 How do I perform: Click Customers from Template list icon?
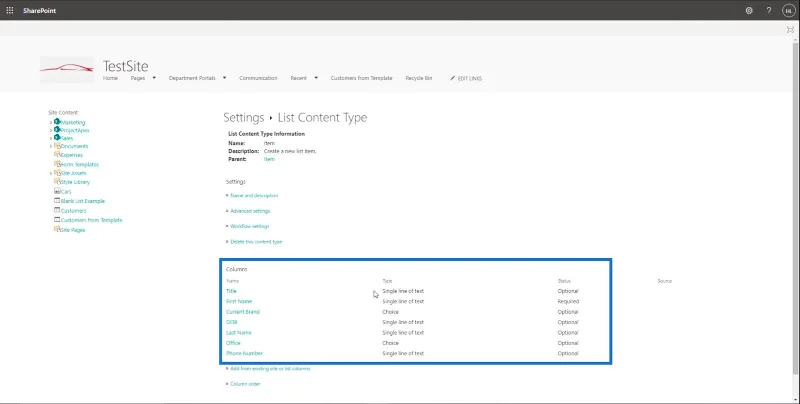pos(57,219)
